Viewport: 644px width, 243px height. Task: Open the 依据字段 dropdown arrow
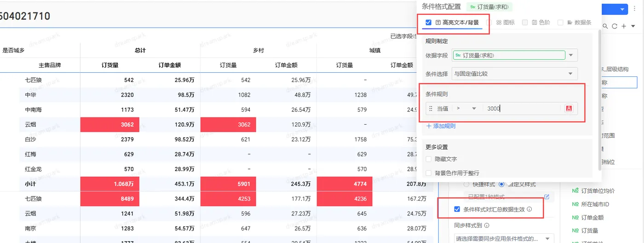571,55
